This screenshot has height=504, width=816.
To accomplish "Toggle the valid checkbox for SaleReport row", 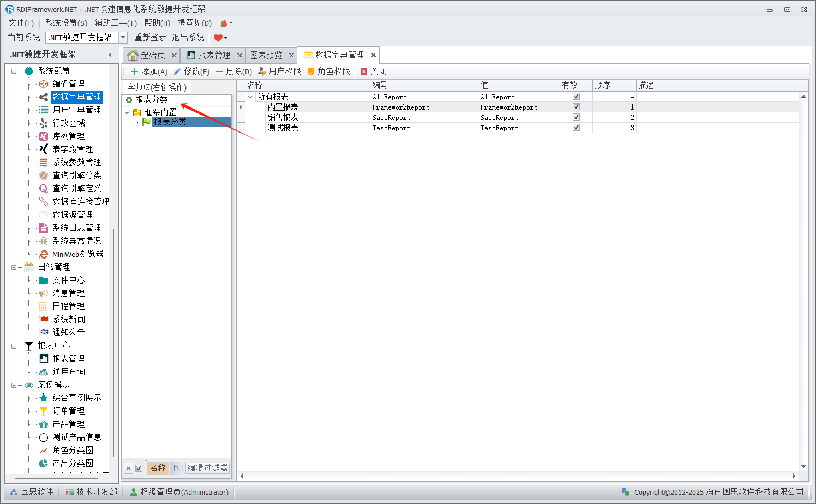I will [x=576, y=117].
